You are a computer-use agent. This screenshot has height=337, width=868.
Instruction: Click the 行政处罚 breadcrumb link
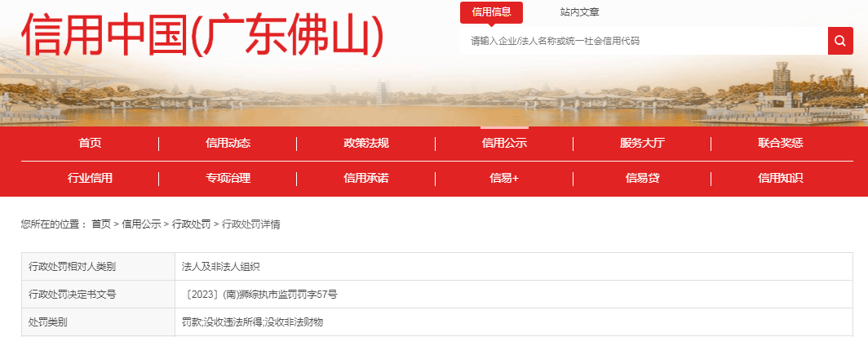point(192,224)
